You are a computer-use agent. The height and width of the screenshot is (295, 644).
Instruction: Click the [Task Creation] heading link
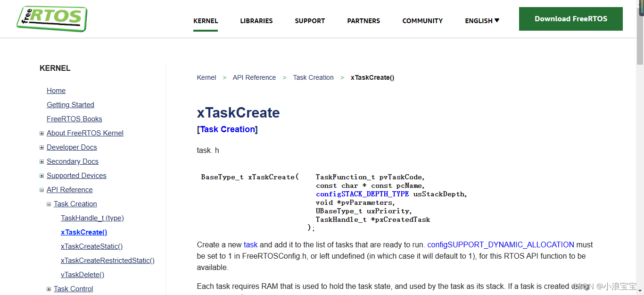[x=228, y=129]
